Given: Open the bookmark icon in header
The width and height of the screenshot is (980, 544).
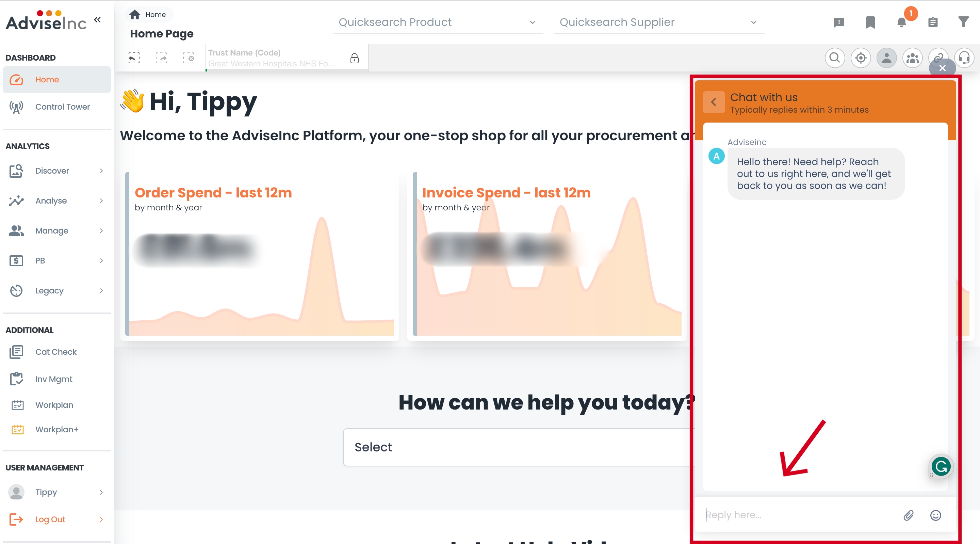Looking at the screenshot, I should point(870,22).
